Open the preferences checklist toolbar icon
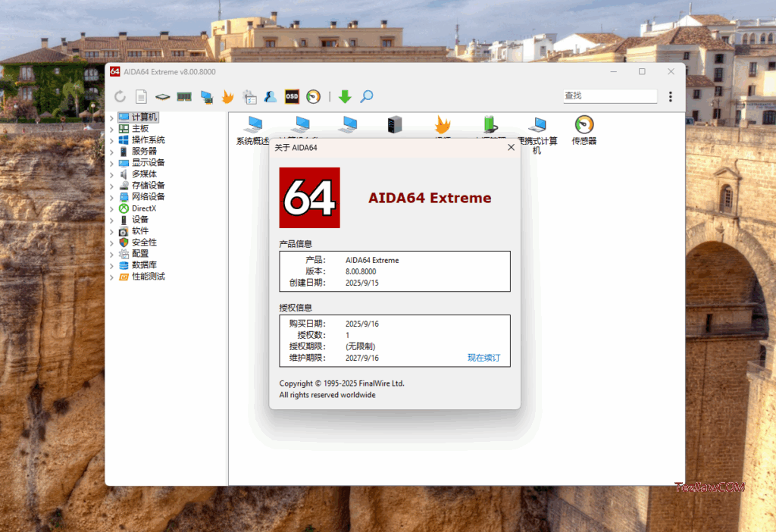Viewport: 776px width, 532px height. (249, 96)
